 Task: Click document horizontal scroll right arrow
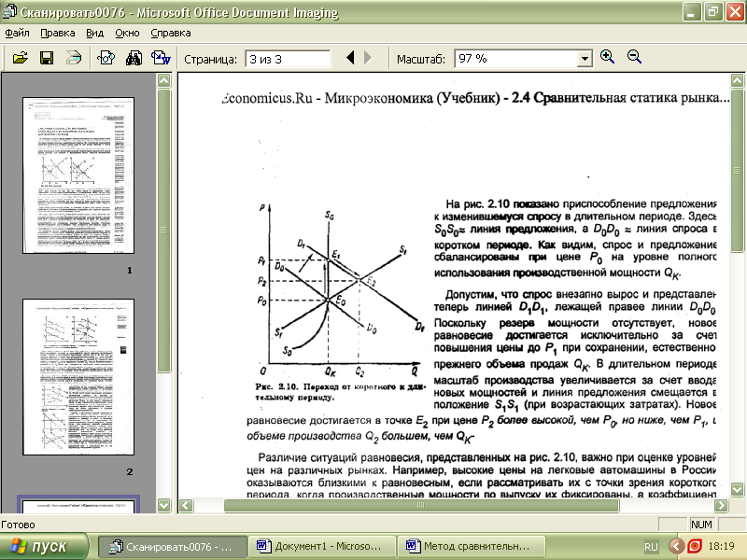click(x=721, y=505)
